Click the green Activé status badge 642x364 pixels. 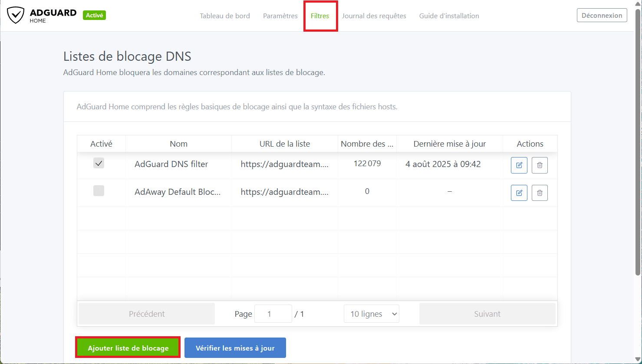(x=94, y=15)
